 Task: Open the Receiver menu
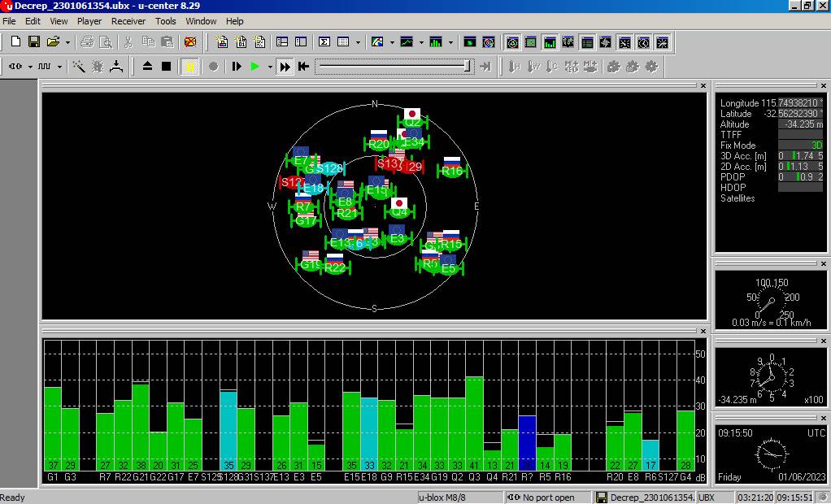tap(128, 21)
